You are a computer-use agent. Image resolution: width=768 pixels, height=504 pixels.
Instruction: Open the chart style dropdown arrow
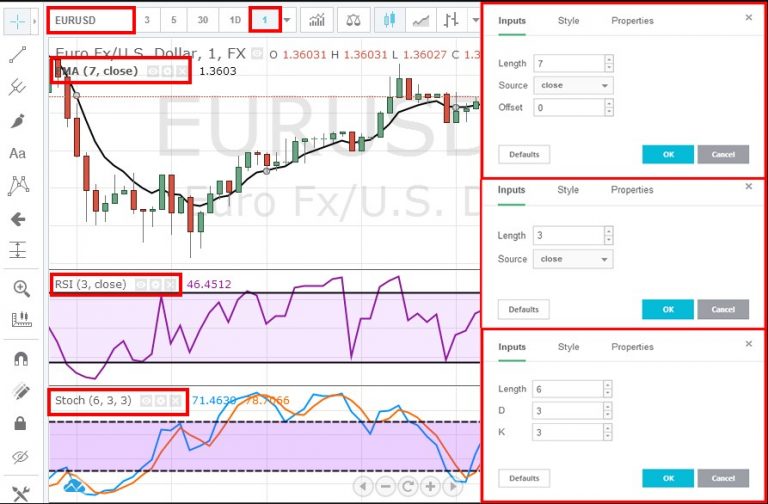[475, 20]
